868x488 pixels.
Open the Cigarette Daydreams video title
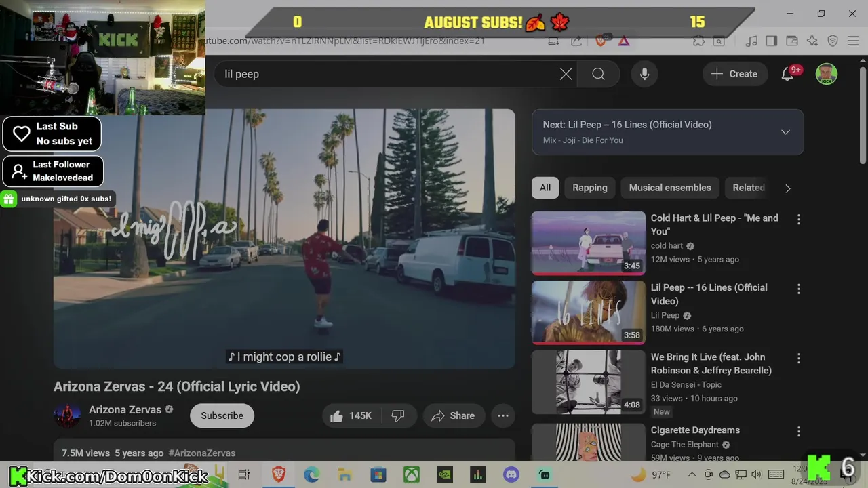pos(695,430)
